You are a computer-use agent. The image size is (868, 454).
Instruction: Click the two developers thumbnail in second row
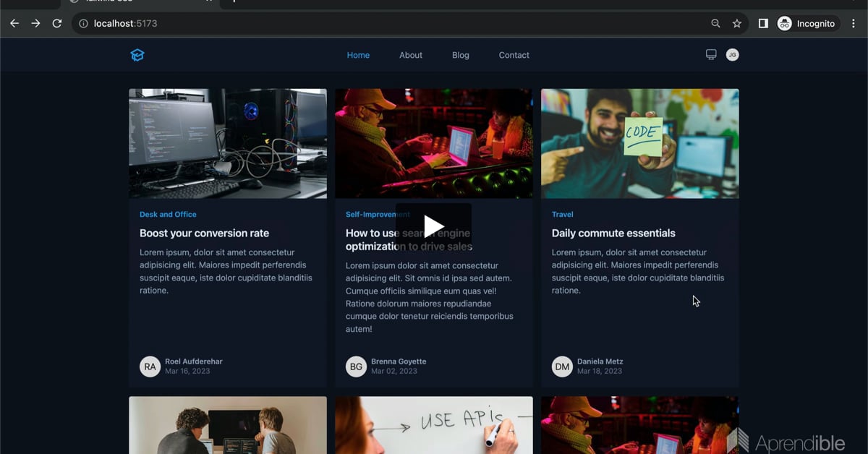(228, 425)
